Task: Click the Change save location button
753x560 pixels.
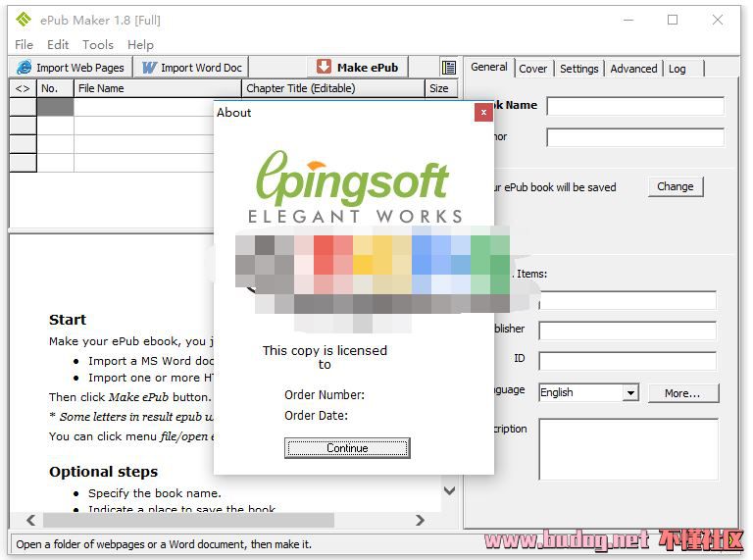Action: click(676, 186)
